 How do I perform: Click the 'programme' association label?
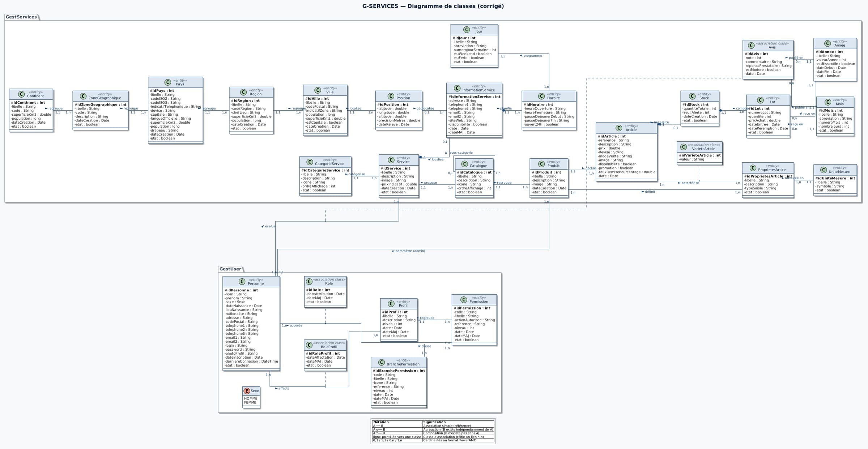coord(533,56)
